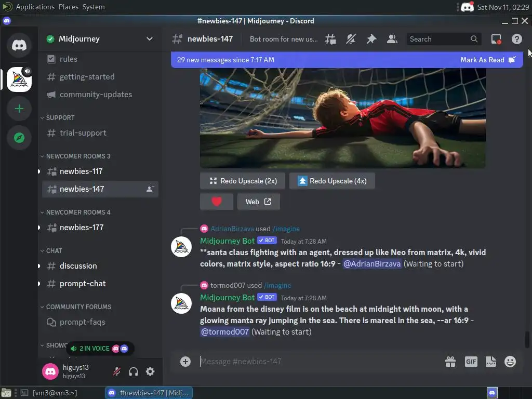
Task: Click Redo Upscale (4x) button
Action: coord(332,181)
